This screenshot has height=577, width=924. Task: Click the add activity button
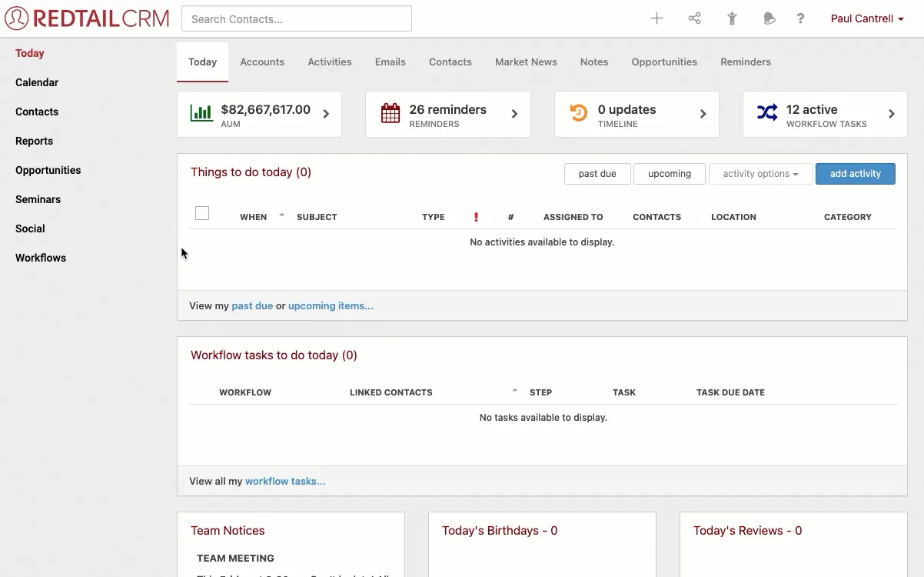click(x=856, y=174)
